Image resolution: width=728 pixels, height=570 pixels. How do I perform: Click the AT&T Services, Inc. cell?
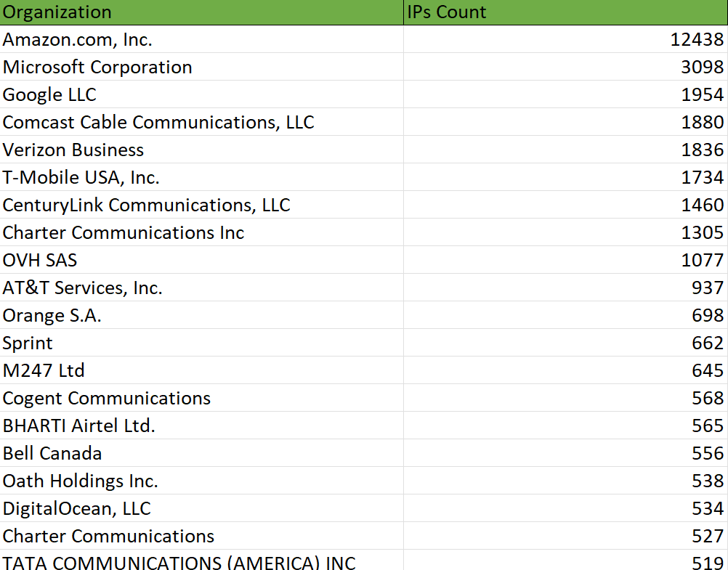(x=82, y=288)
